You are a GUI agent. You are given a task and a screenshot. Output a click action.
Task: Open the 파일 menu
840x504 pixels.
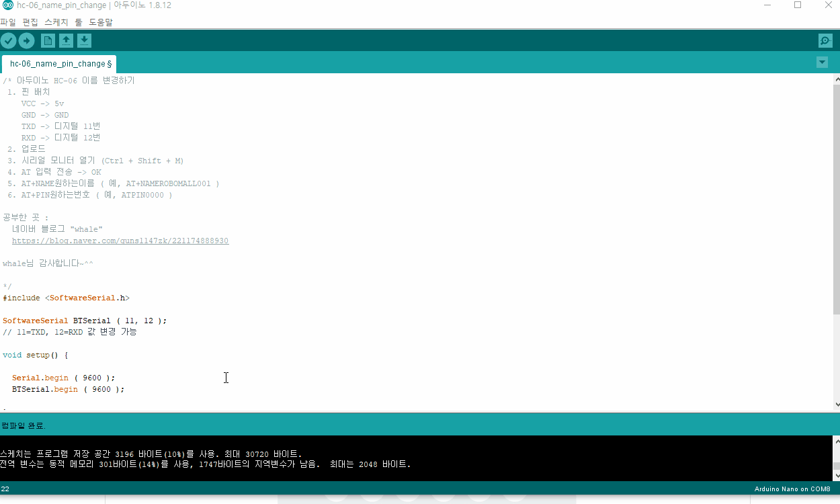(x=8, y=22)
